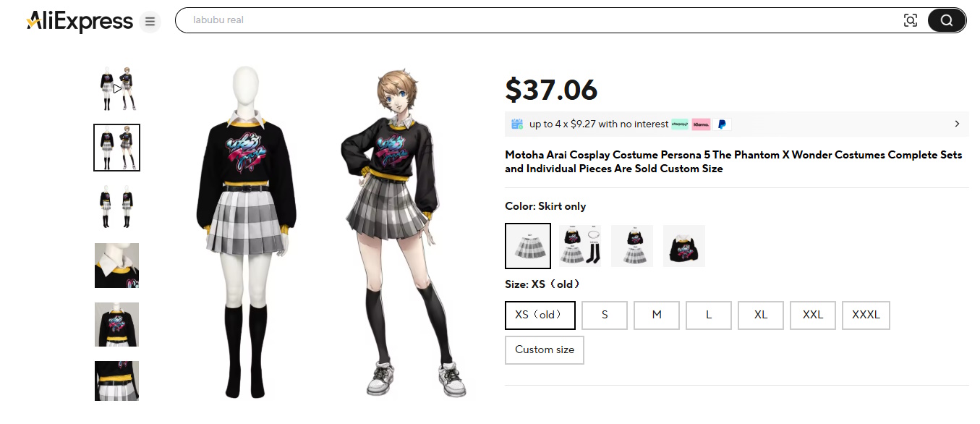This screenshot has width=980, height=424.
Task: Click the PayPal payment icon
Action: pos(722,124)
